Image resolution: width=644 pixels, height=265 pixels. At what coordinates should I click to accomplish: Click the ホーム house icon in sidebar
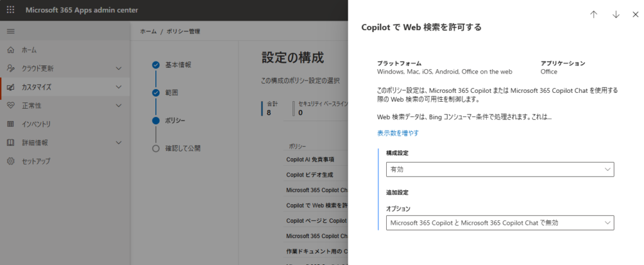pyautogui.click(x=11, y=50)
